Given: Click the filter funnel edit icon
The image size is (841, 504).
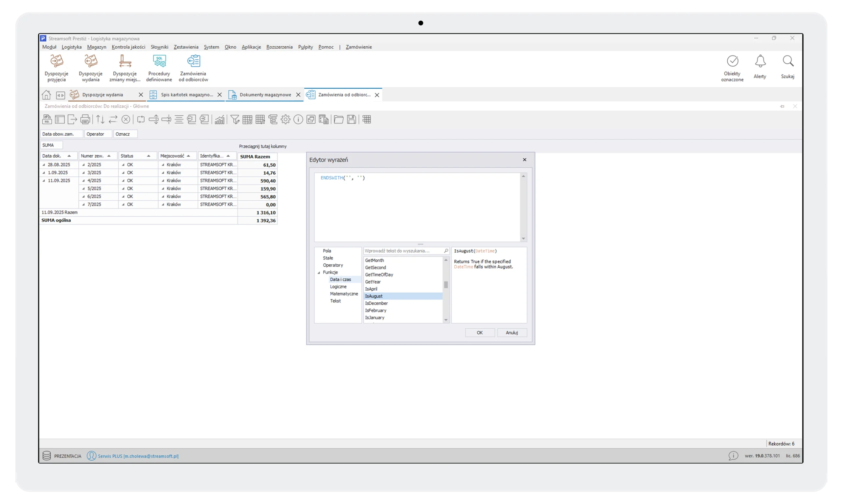Looking at the screenshot, I should click(235, 120).
